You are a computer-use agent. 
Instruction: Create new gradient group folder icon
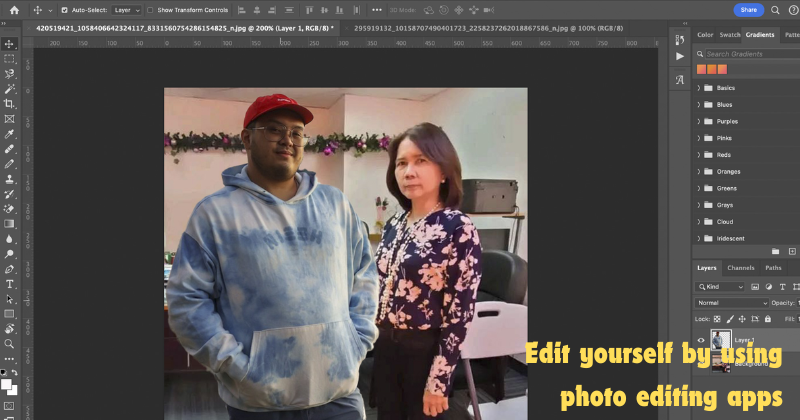(776, 251)
